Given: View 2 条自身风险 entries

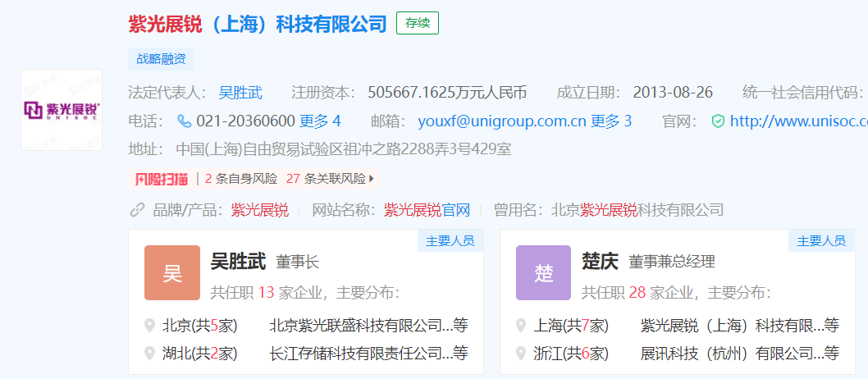Looking at the screenshot, I should 241,179.
